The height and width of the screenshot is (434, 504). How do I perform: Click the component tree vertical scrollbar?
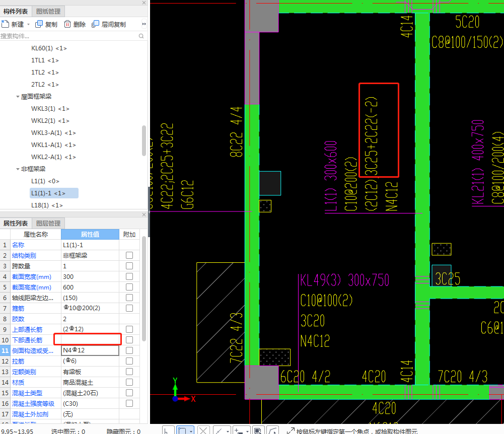(144, 141)
